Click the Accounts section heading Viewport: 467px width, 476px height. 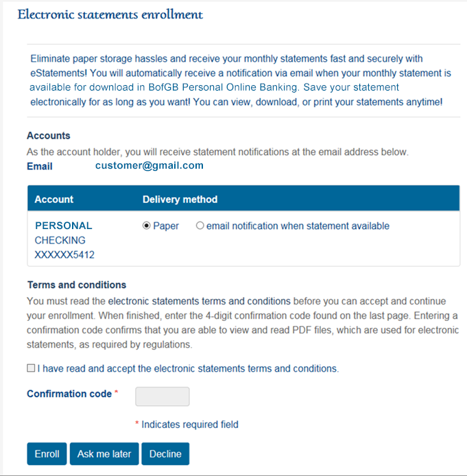[x=49, y=135]
